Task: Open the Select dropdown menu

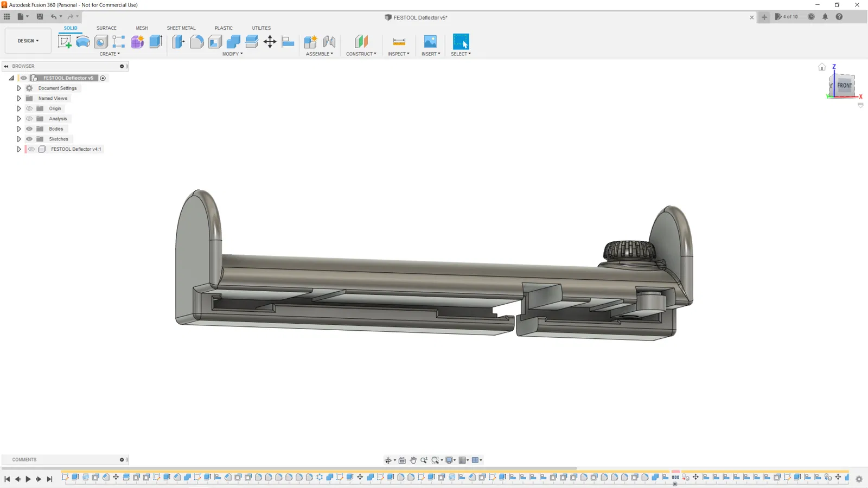Action: (x=461, y=54)
